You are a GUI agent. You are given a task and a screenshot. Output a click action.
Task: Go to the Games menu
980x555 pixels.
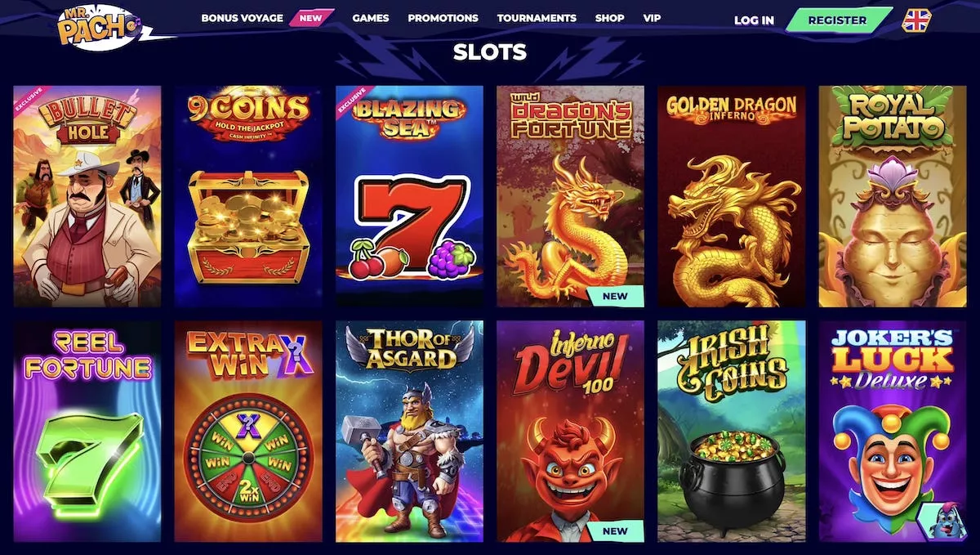point(371,17)
